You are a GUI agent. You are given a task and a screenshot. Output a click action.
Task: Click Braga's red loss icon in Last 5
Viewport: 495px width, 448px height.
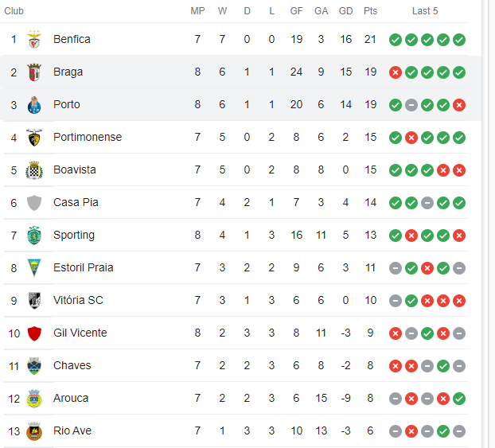coord(396,72)
